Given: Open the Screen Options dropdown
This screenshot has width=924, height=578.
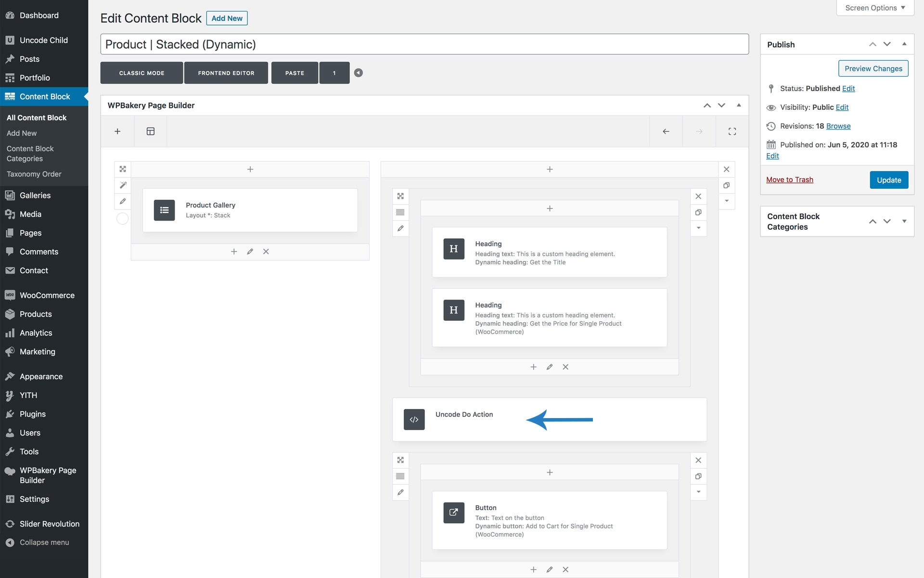Looking at the screenshot, I should point(875,8).
